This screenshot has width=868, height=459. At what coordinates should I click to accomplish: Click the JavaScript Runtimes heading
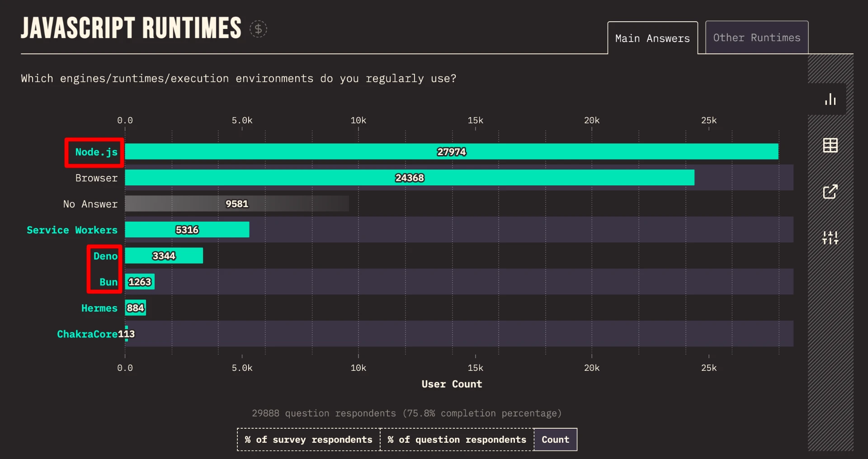coord(131,28)
